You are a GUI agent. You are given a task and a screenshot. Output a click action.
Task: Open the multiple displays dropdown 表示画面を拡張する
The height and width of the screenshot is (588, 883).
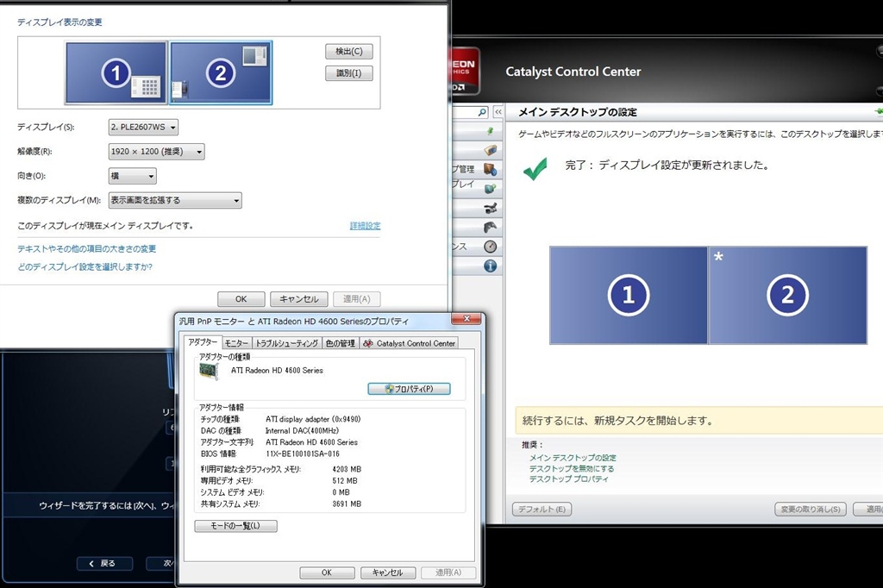pos(175,201)
